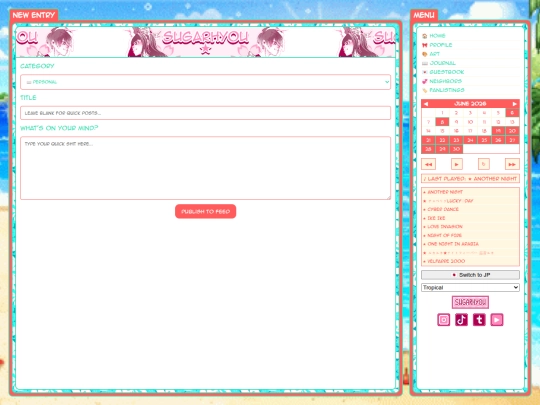The height and width of the screenshot is (405, 540).
Task: Select June 21 on the calendar
Action: (428, 140)
